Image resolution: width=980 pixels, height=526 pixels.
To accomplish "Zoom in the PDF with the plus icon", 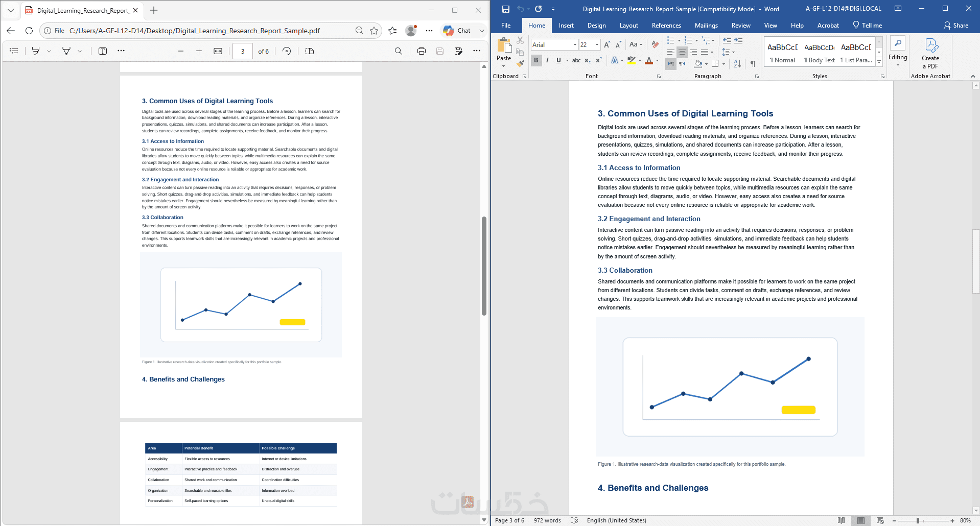I will [199, 51].
